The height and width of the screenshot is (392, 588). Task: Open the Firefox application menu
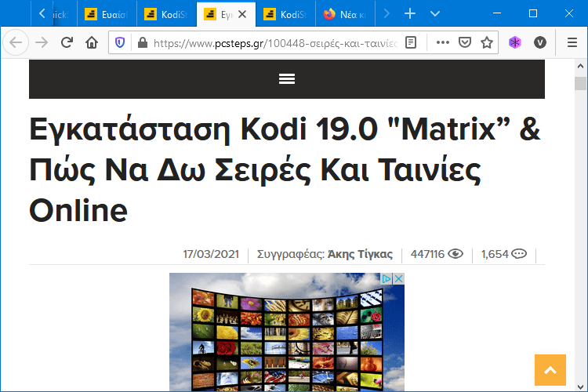tap(572, 43)
